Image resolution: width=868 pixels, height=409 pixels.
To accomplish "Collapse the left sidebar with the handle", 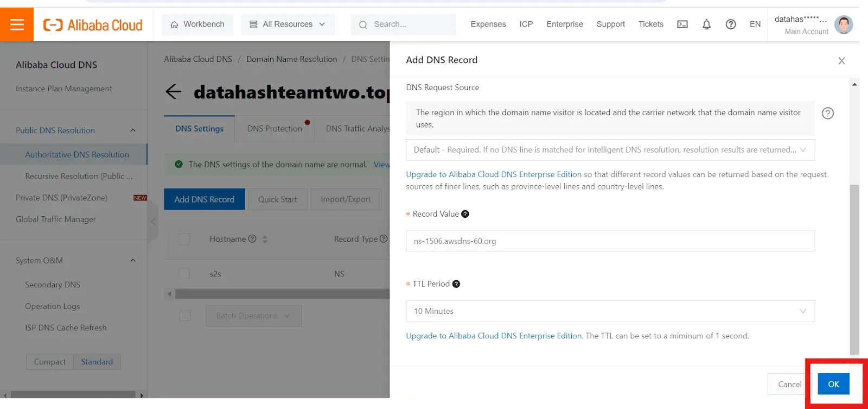I will [153, 222].
